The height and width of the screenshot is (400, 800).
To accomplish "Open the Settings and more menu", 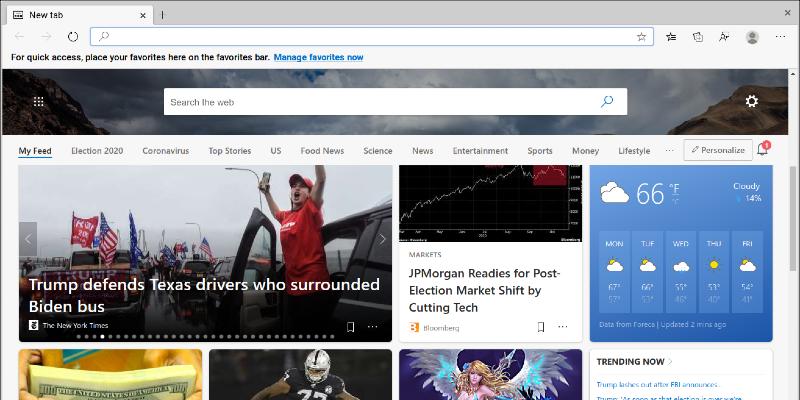I will pyautogui.click(x=780, y=37).
